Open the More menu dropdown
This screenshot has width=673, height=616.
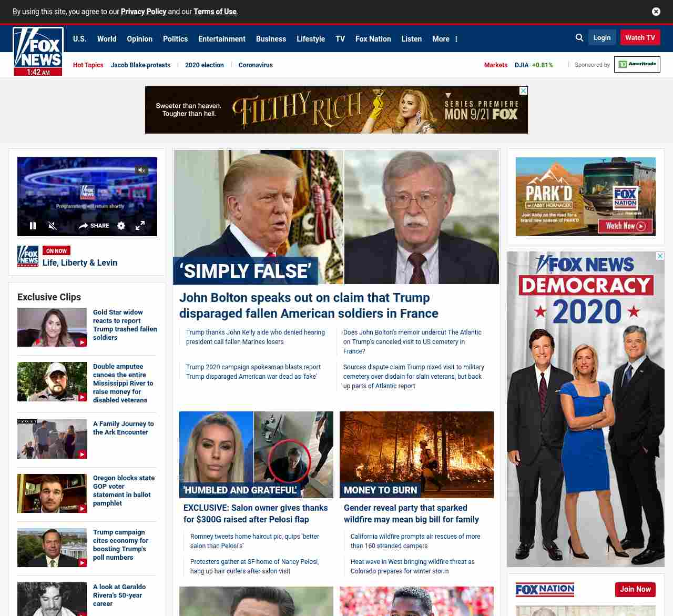coord(445,39)
